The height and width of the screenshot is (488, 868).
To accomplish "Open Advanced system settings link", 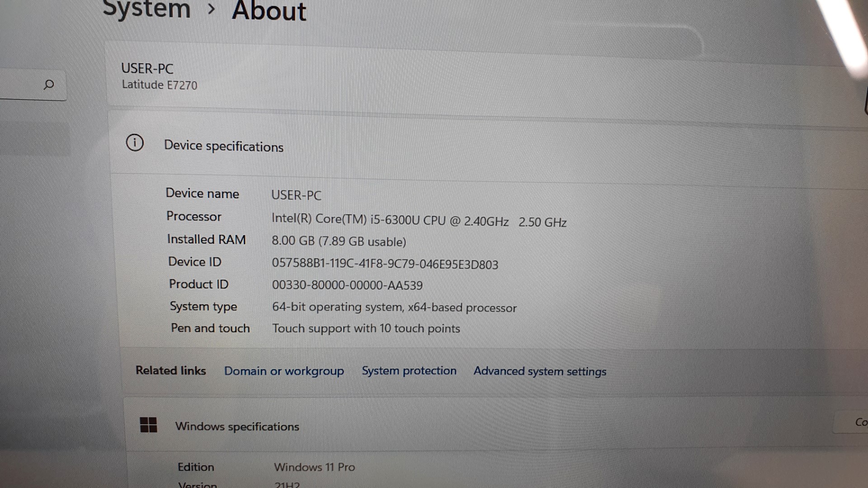I will tap(540, 371).
